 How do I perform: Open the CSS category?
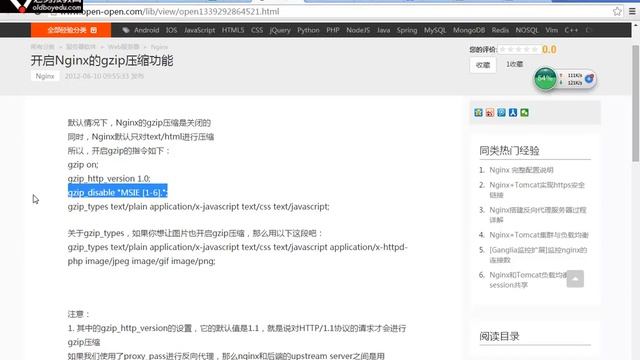click(x=257, y=30)
